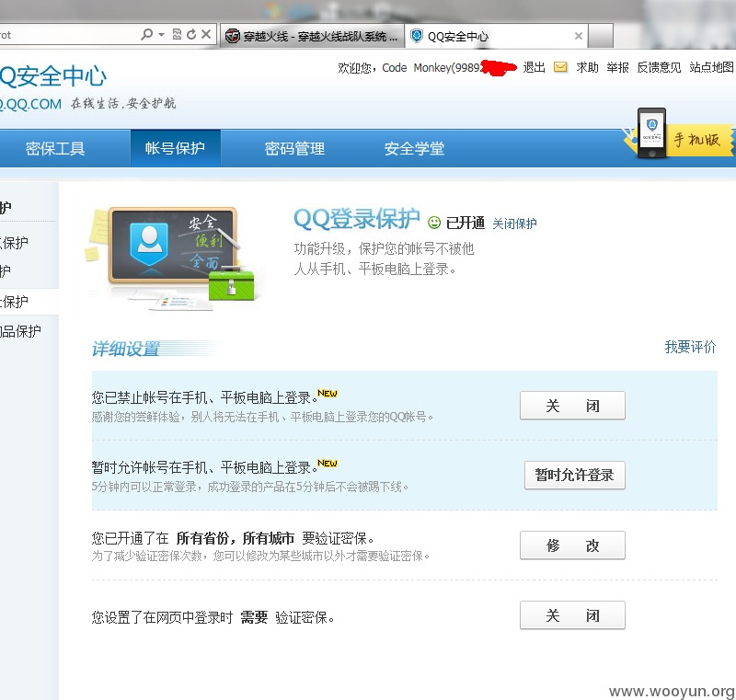
Task: Click the QQ登录保护 heading text
Action: pos(357,219)
